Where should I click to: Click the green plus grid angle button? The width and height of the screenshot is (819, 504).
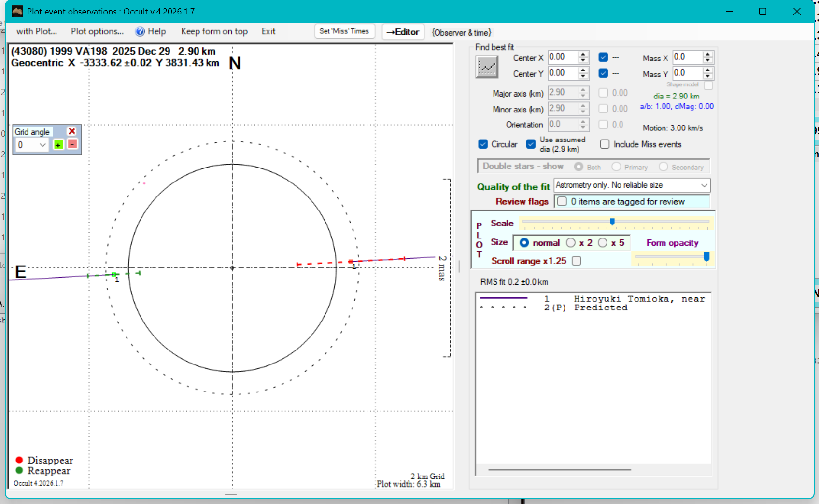[58, 145]
